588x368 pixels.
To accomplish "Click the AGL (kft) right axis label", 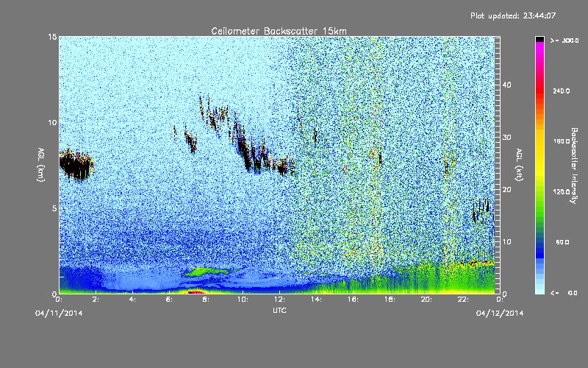I will [519, 165].
